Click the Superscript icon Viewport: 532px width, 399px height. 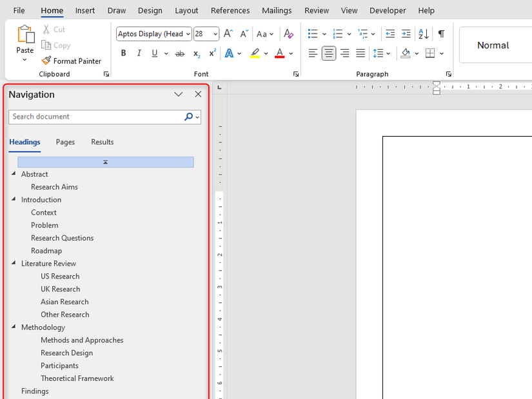(x=211, y=53)
